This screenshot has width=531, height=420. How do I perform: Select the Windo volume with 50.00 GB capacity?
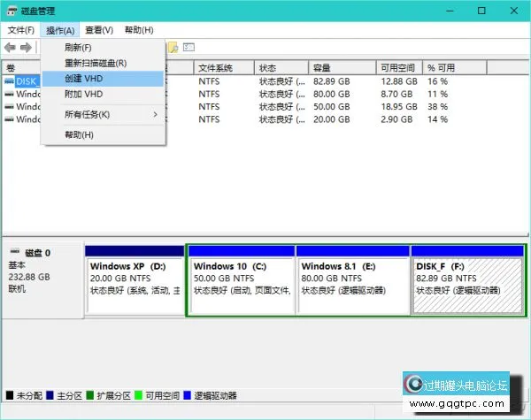tap(28, 107)
